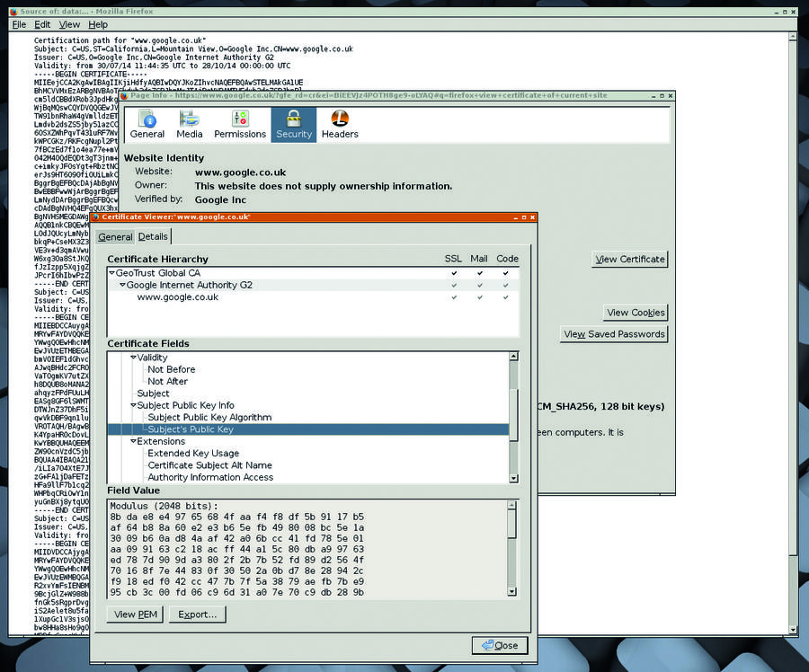Viewport: 809px width, 672px height.
Task: Open the Permissions page info panel
Action: click(x=239, y=125)
